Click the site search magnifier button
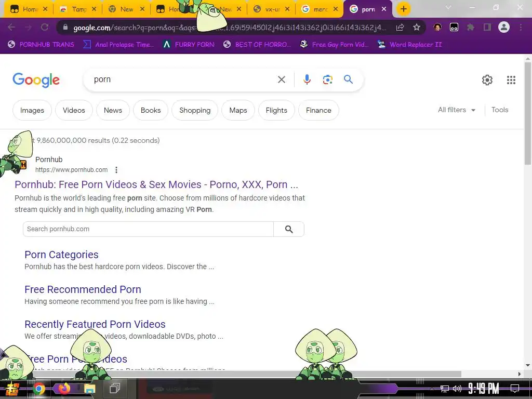 289,229
